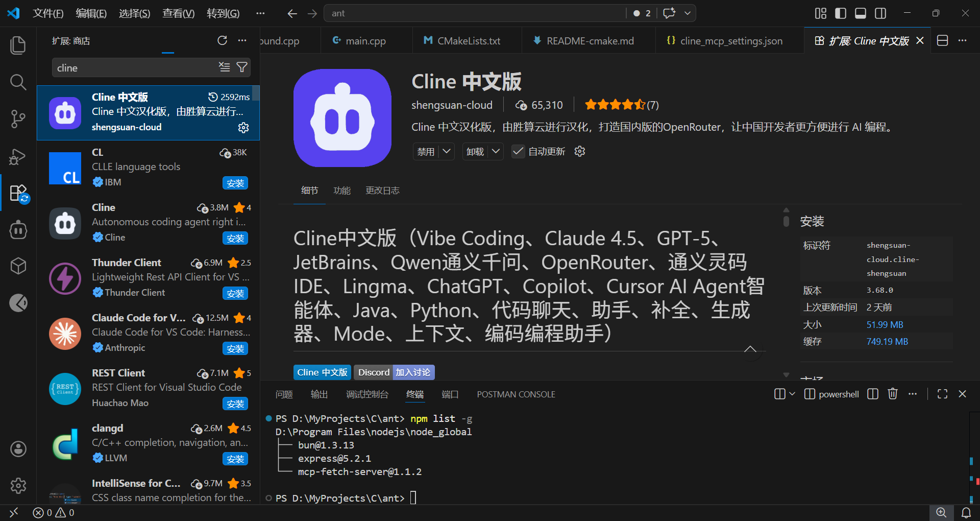Image resolution: width=980 pixels, height=521 pixels.
Task: Open the cube-shaped icon view in activity bar
Action: click(18, 266)
